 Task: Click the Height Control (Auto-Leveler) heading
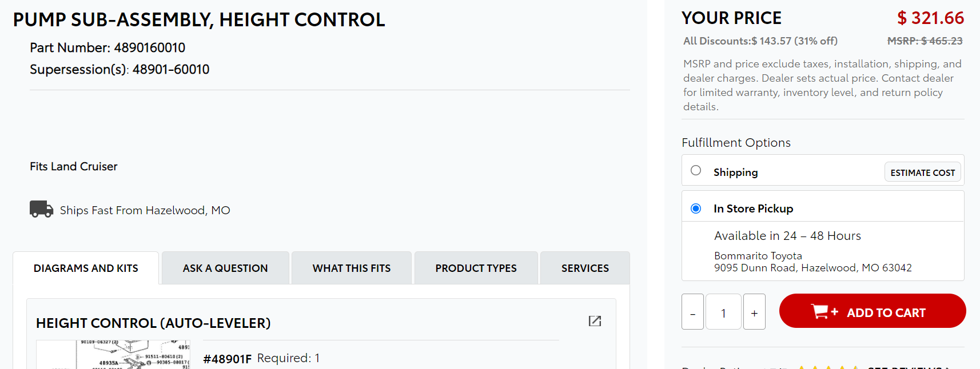(x=153, y=323)
